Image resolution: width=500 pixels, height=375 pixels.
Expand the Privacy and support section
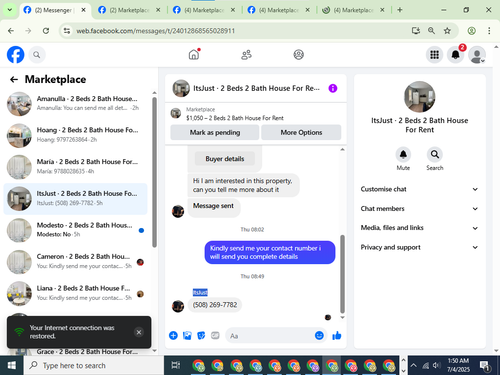click(x=419, y=247)
